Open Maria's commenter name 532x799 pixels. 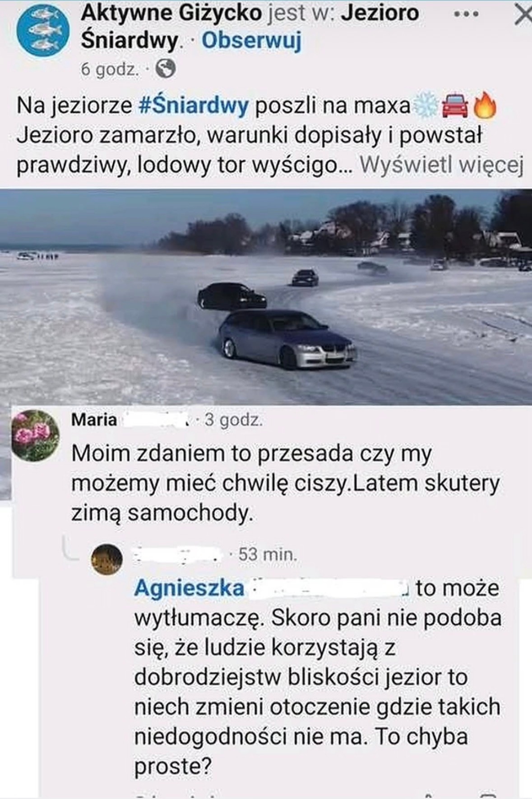tap(94, 420)
